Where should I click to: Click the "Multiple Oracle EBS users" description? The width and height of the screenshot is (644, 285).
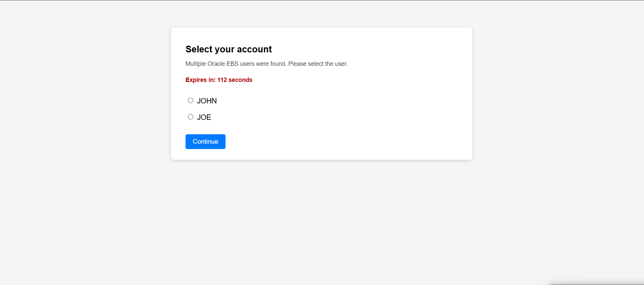coord(266,64)
